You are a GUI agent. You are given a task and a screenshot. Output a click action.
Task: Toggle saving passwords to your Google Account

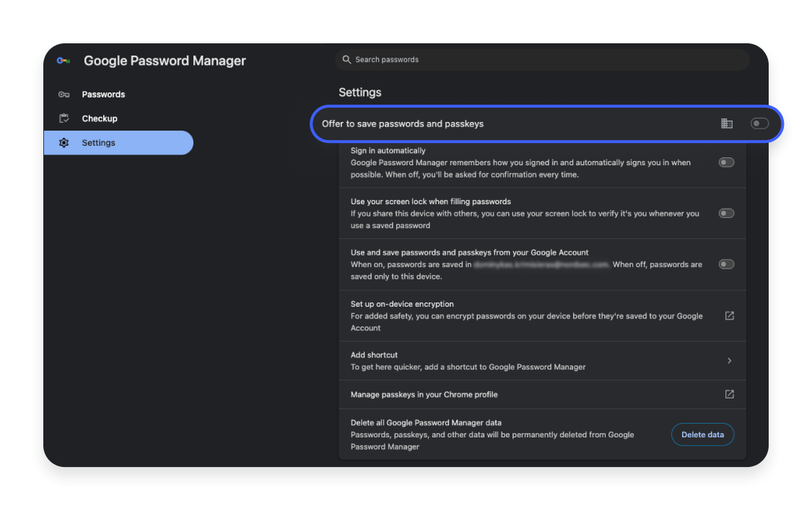tap(725, 263)
